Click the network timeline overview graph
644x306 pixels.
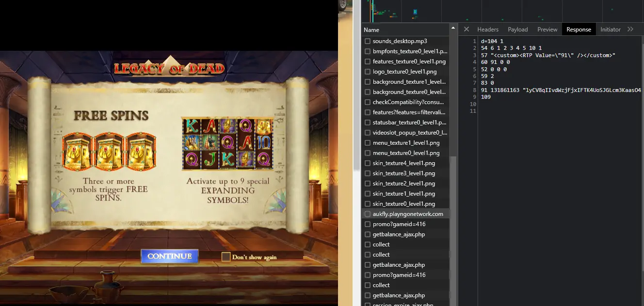[x=502, y=11]
